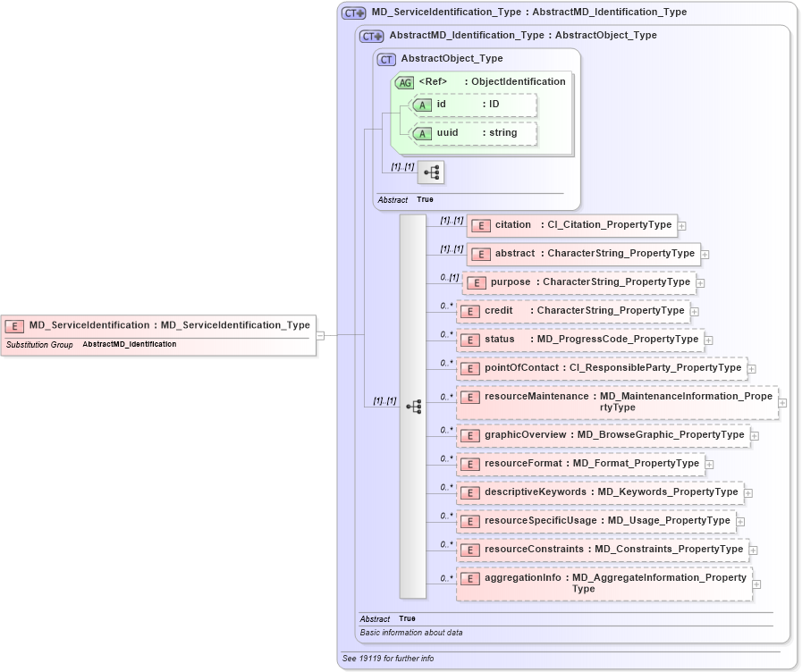Select the A icon for the uuid attribute
The width and height of the screenshot is (802, 672).
click(x=422, y=133)
